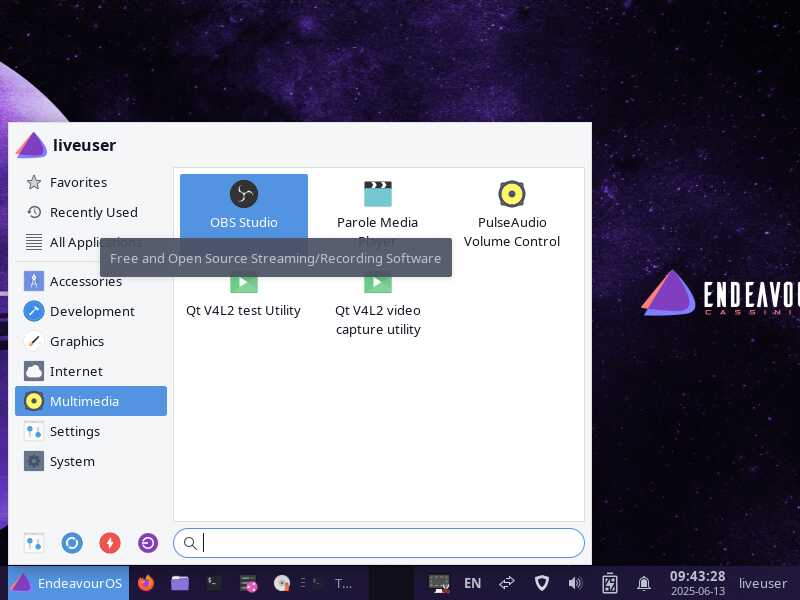Toggle the EndeavourOS menu button
Image resolution: width=800 pixels, height=600 pixels.
pos(68,583)
